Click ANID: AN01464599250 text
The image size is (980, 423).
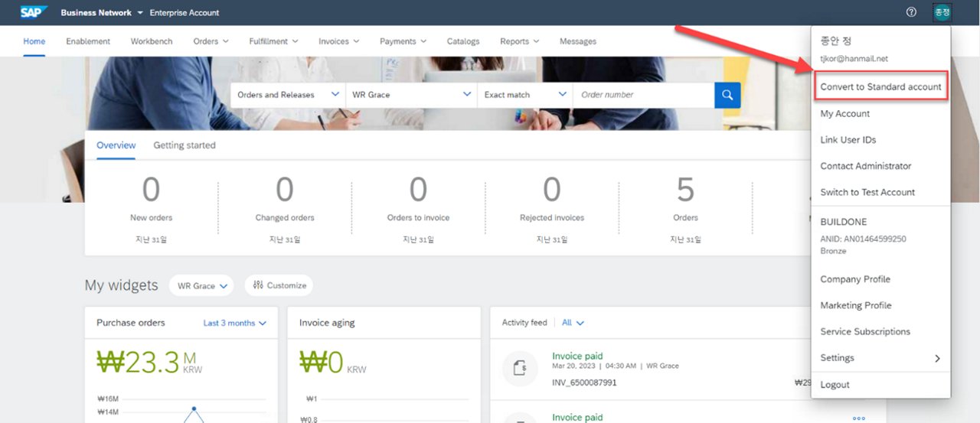coord(863,239)
